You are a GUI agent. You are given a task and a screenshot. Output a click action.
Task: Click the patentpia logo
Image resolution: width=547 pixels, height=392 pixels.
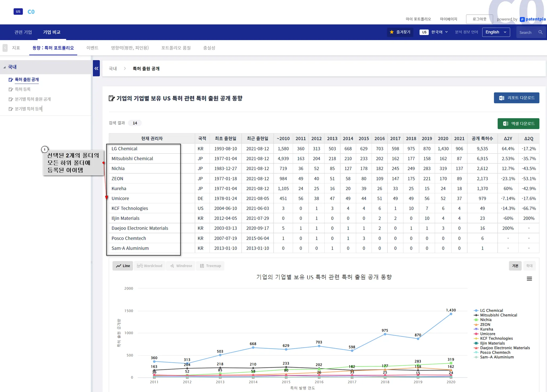533,19
